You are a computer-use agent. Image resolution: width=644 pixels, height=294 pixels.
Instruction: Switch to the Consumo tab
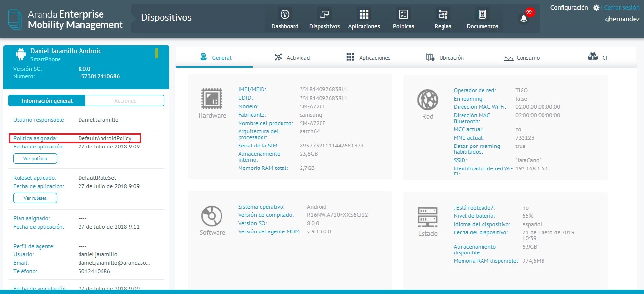(x=522, y=58)
